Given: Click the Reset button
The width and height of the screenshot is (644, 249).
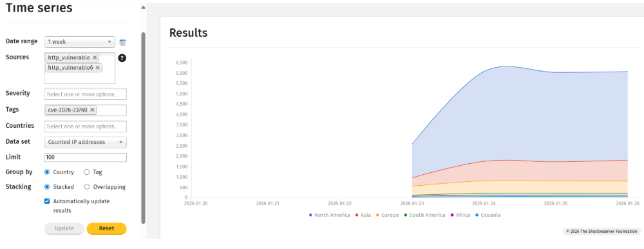Looking at the screenshot, I should coord(106,228).
